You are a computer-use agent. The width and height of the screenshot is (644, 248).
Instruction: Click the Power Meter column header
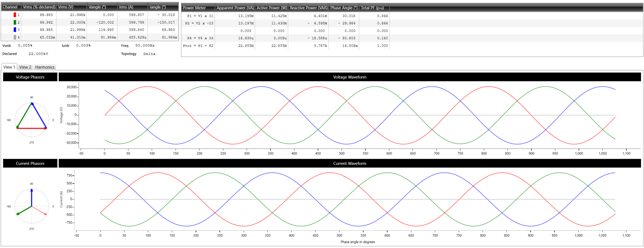(x=198, y=8)
